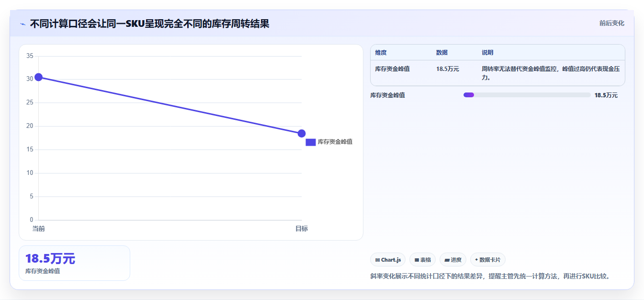
Task: Click the 维度 column header
Action: pyautogui.click(x=381, y=53)
